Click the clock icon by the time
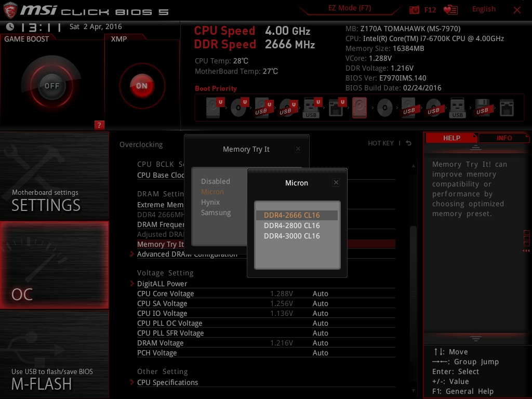Screen dimensions: 532x399 [x=10, y=26]
